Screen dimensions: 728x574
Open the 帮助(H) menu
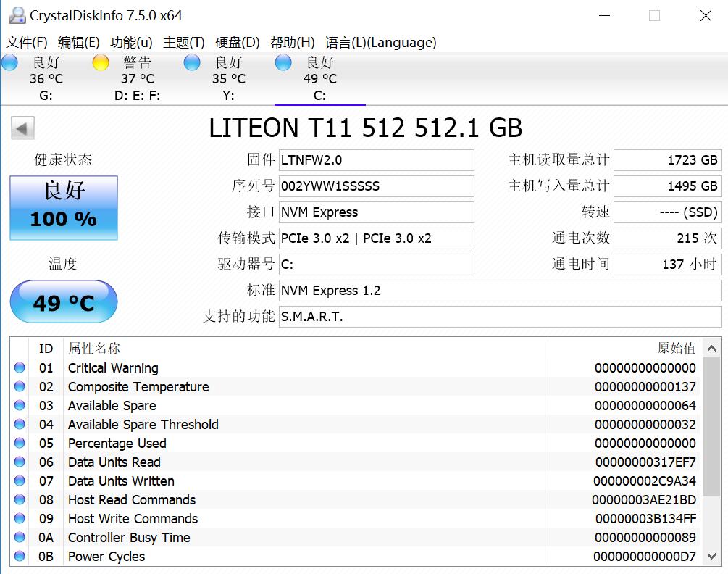click(292, 42)
